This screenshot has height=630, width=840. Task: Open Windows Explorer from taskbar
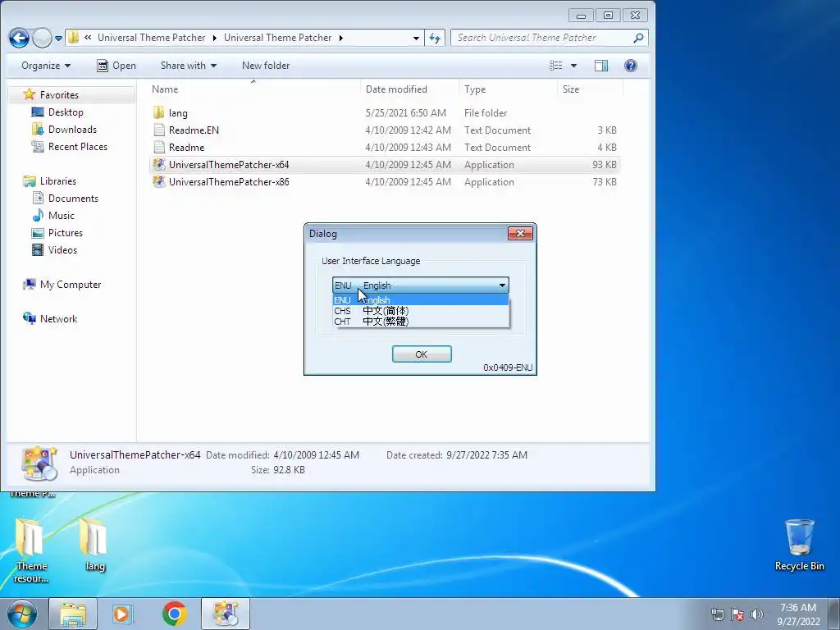click(x=73, y=614)
